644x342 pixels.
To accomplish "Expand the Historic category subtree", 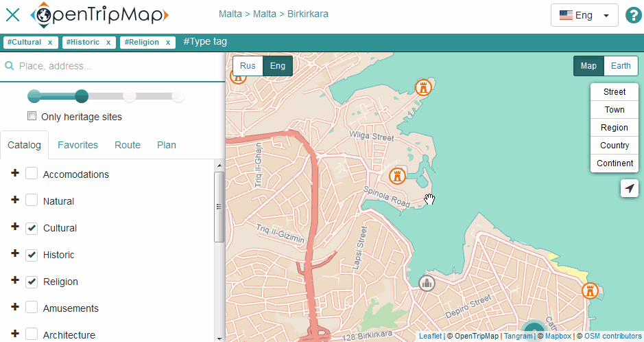I will pos(15,254).
